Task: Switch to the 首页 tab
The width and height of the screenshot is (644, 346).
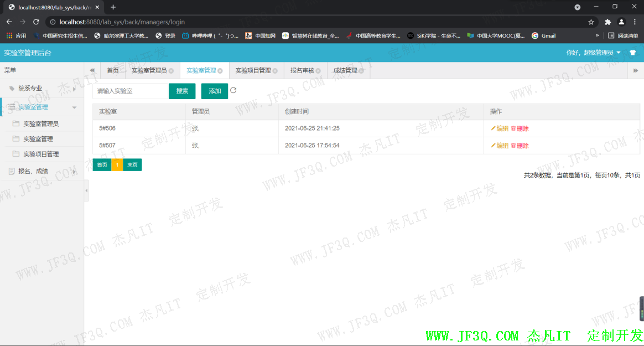Action: click(x=113, y=71)
